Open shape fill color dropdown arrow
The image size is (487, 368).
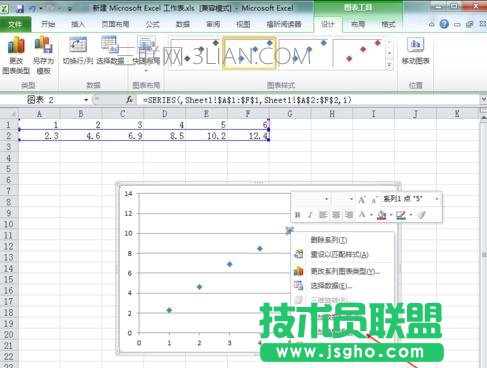[391, 215]
